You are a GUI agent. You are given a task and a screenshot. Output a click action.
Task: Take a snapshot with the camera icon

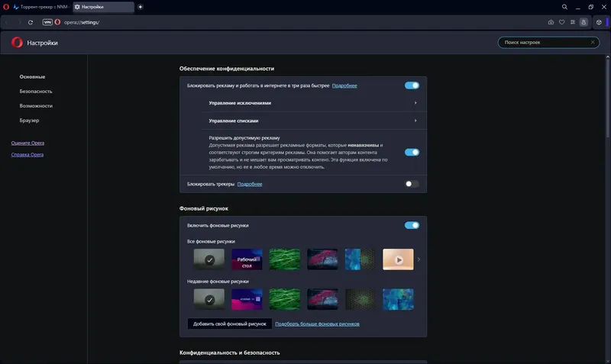coord(551,22)
